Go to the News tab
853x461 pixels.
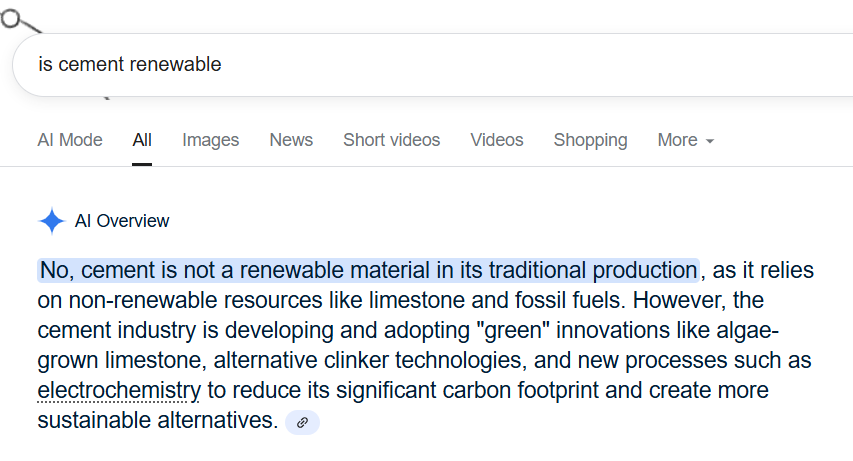tap(291, 140)
